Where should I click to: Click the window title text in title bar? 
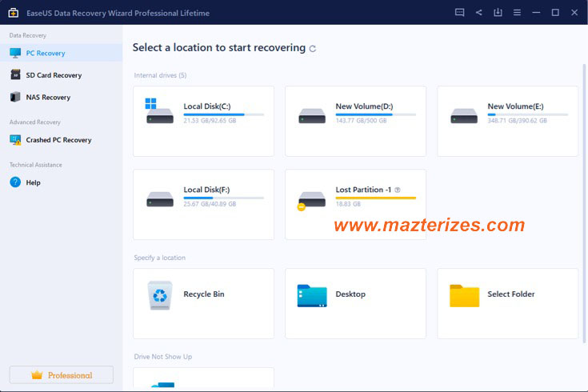coord(118,13)
